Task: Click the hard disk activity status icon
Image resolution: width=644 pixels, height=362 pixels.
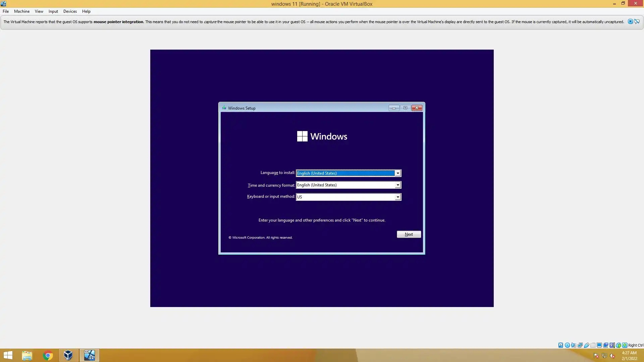Action: (560, 345)
